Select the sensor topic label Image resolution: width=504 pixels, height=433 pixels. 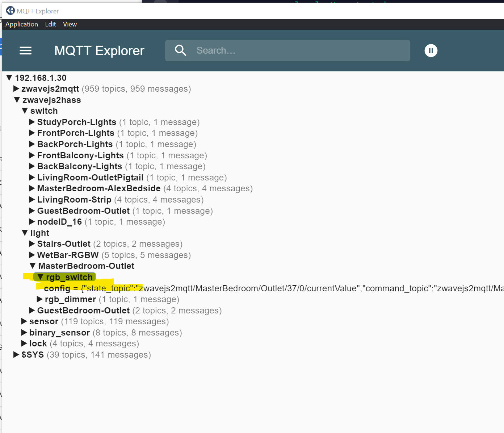tap(44, 321)
